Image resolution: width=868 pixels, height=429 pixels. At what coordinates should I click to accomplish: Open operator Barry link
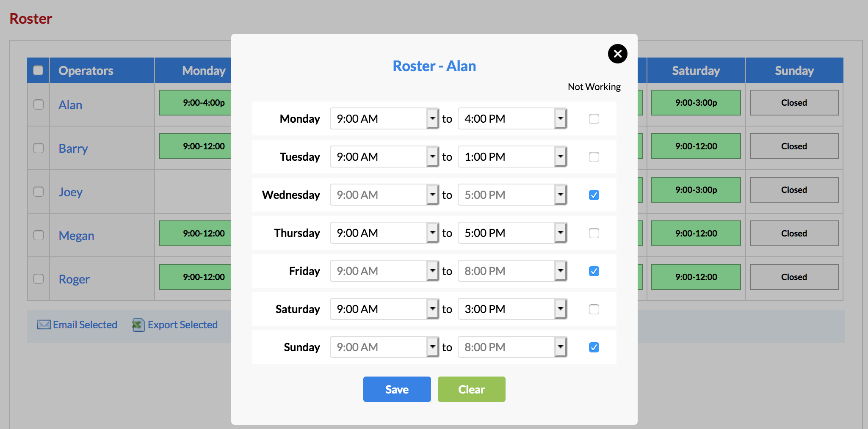(73, 148)
